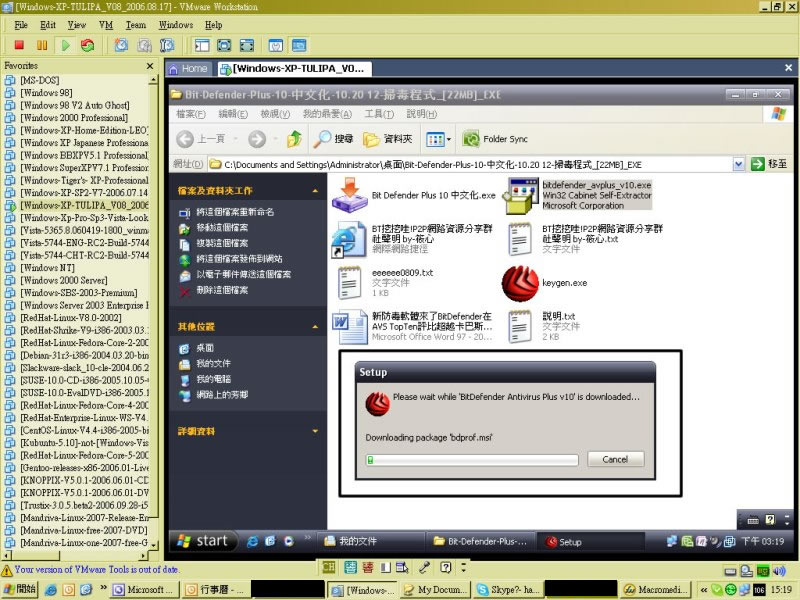This screenshot has height=600, width=800.
Task: Select the bitdefender_avplus_v10.exe file icon
Action: (x=521, y=195)
